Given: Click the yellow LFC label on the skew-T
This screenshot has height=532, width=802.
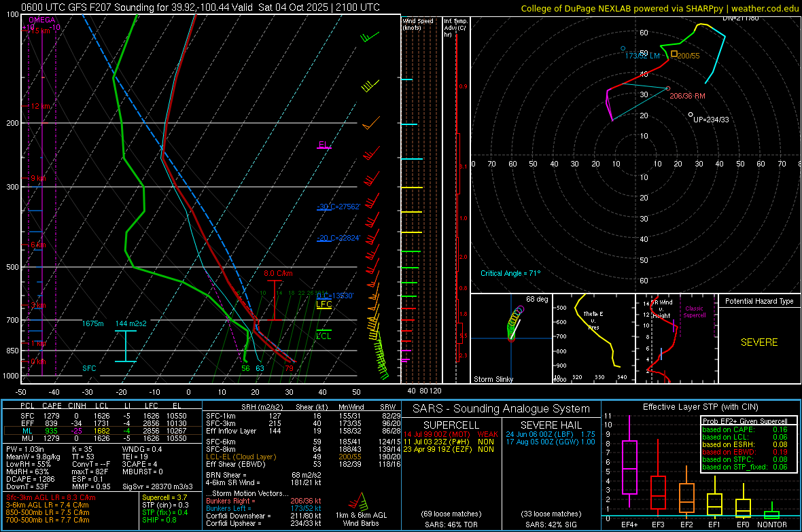Looking at the screenshot, I should [324, 304].
